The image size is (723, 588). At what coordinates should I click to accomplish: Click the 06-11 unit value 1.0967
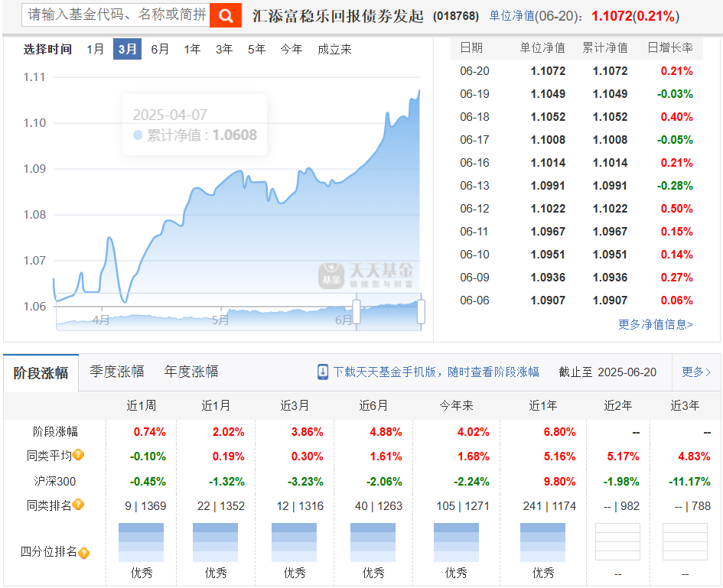pyautogui.click(x=548, y=232)
